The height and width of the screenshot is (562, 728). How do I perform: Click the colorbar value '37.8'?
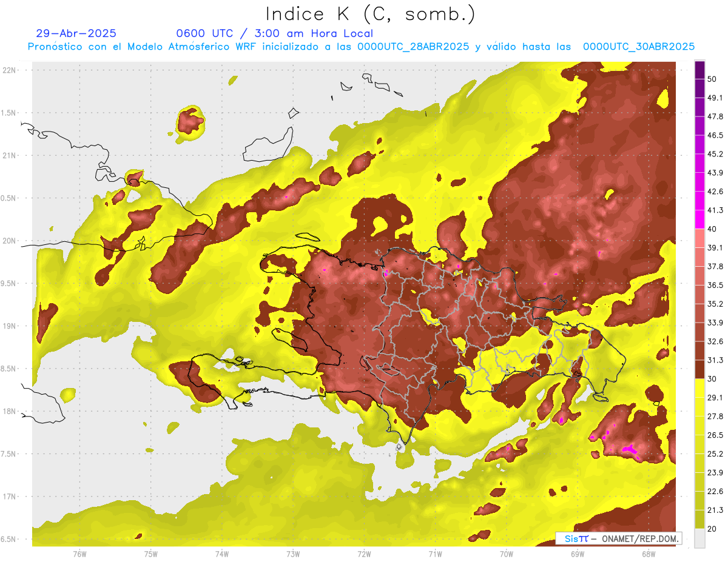(x=715, y=266)
